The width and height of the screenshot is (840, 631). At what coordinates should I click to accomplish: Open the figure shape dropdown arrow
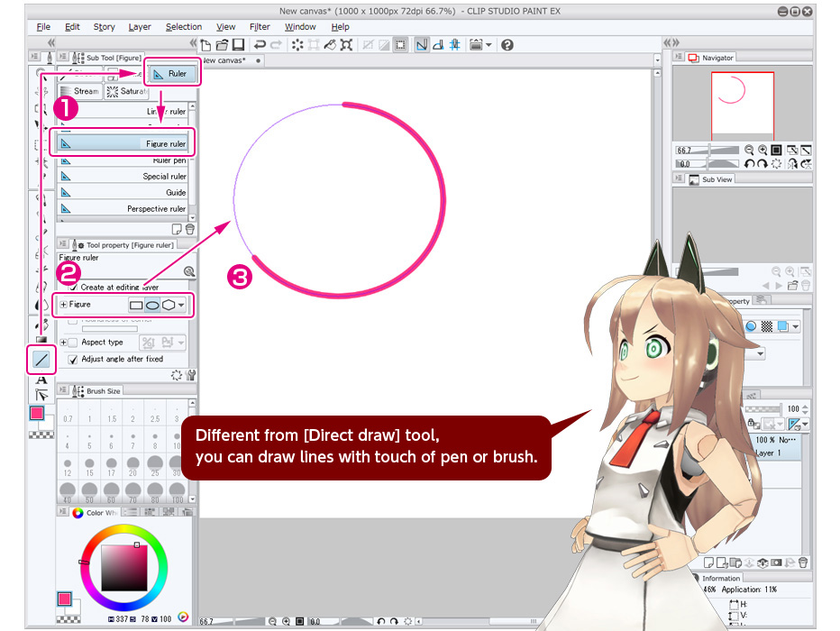(x=183, y=306)
